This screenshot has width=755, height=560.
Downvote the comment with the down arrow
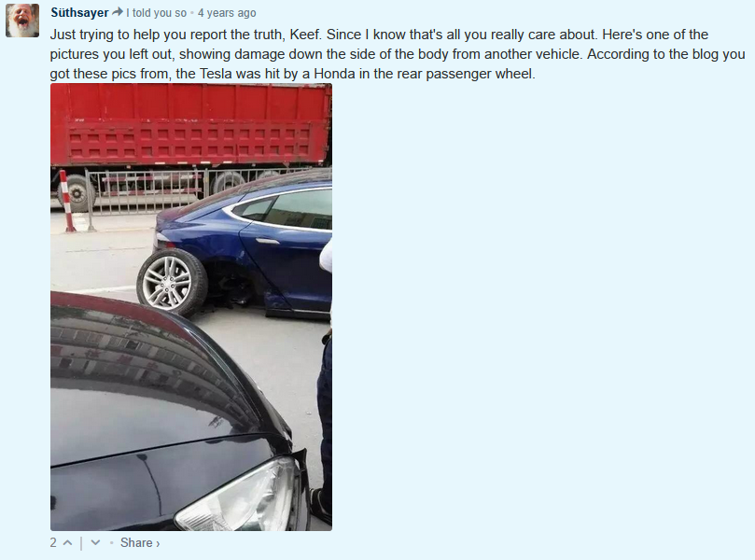coord(95,542)
